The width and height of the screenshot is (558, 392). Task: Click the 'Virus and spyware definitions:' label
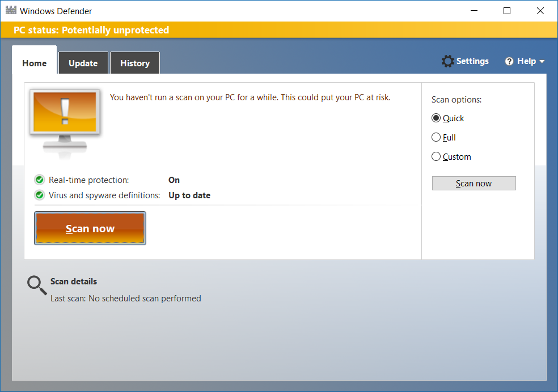104,195
